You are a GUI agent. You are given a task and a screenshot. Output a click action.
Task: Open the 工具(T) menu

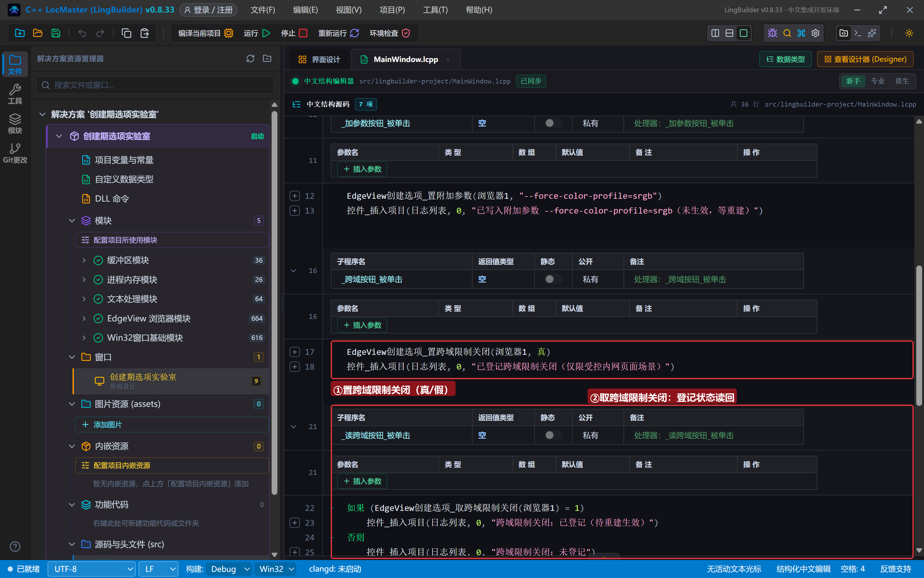pos(435,10)
